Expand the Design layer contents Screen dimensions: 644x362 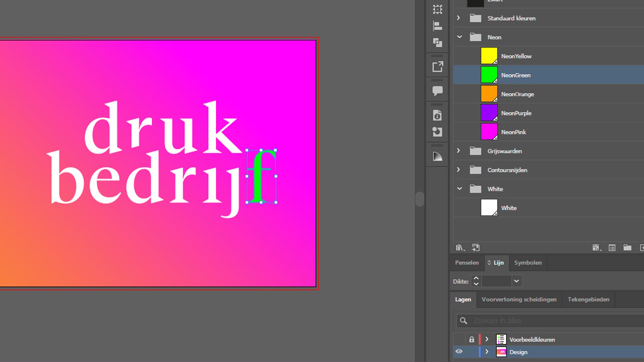(x=487, y=352)
